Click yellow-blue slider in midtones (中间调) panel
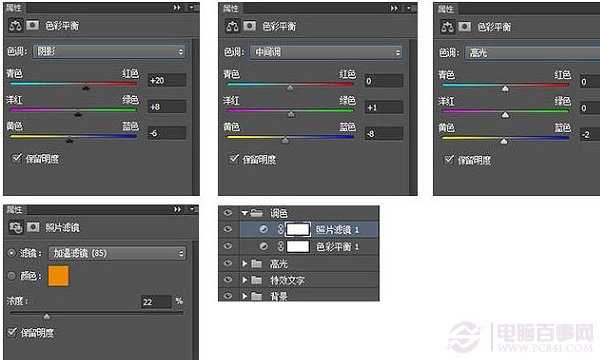 pyautogui.click(x=290, y=137)
